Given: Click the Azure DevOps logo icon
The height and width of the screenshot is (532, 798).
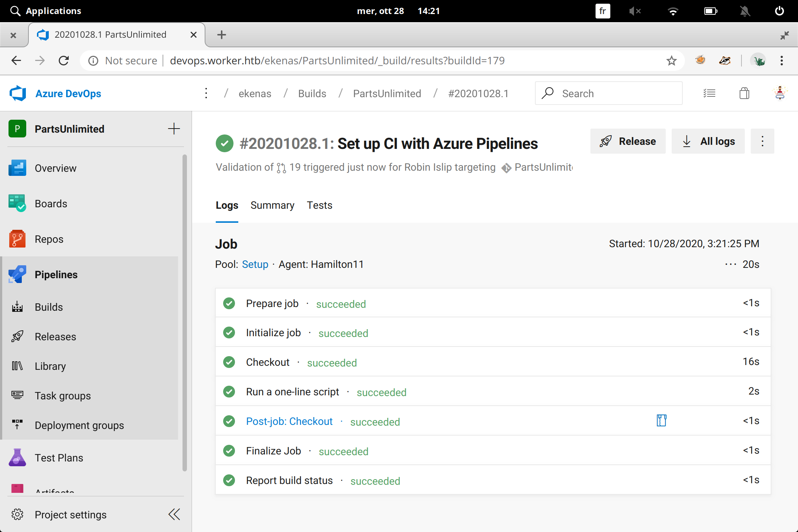Looking at the screenshot, I should (18, 93).
